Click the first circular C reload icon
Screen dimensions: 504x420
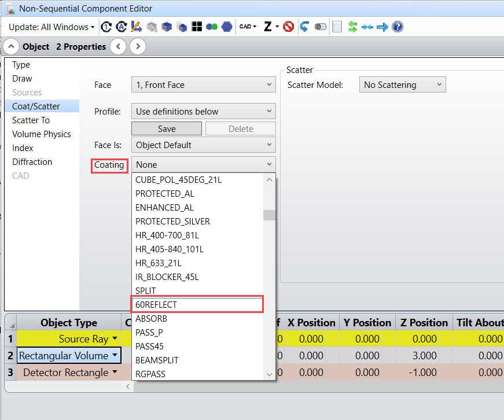tap(106, 27)
